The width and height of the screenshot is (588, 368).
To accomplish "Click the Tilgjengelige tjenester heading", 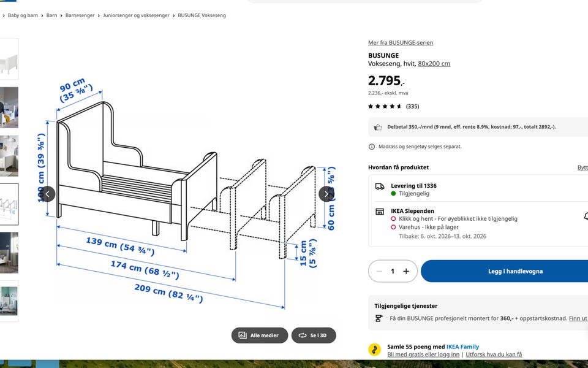I will click(x=405, y=306).
